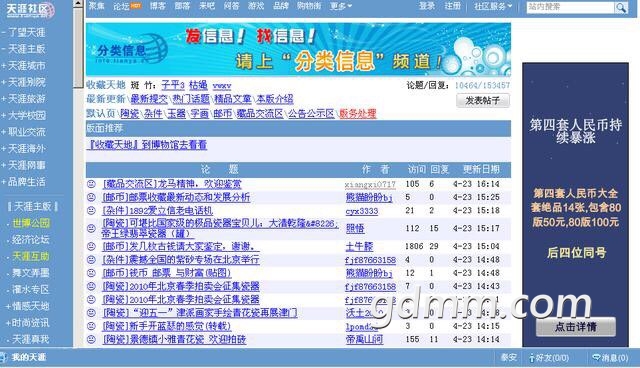Viewport: 640px width, 368px height.
Task: Open author link 帝国山河
Action: tap(364, 339)
